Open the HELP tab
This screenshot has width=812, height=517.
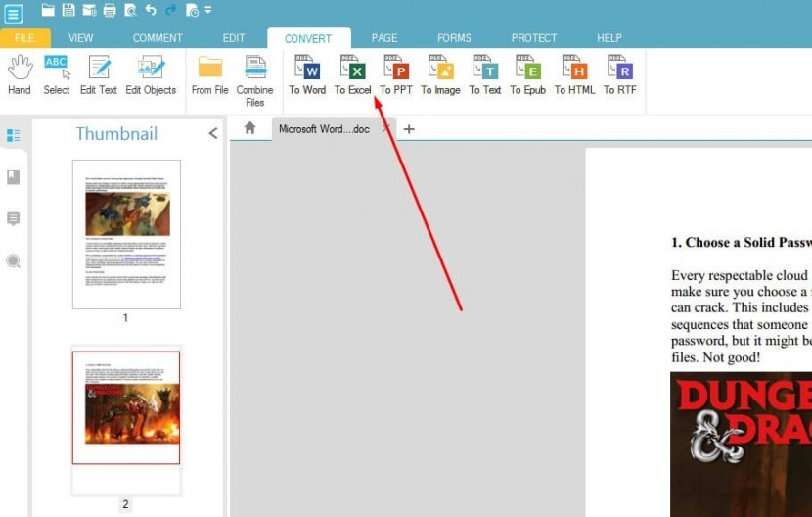coord(609,38)
